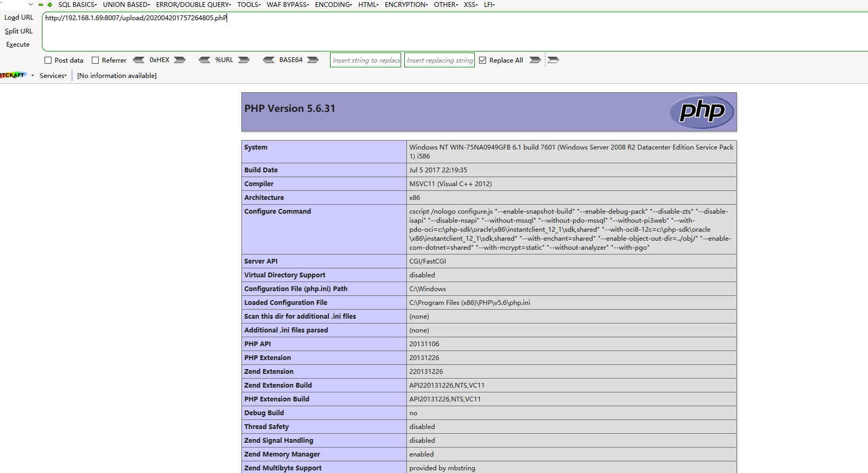The width and height of the screenshot is (868, 473).
Task: Open the SQL BASICS dropdown
Action: coord(77,5)
